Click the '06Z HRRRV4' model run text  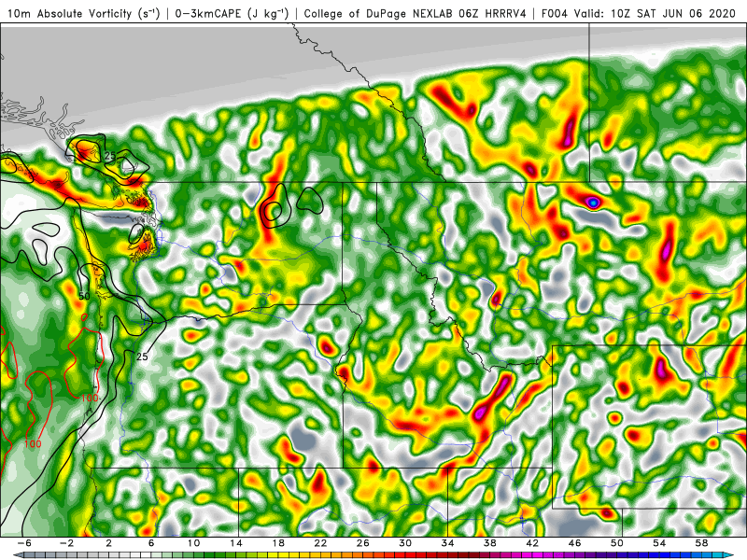tap(493, 14)
